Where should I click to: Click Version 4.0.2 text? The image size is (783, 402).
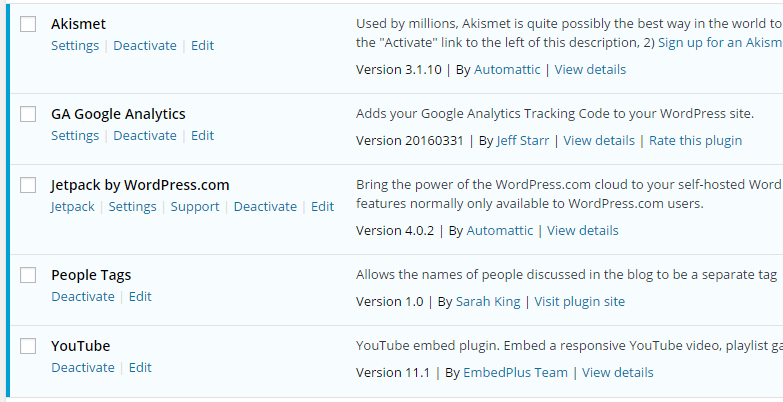tap(395, 230)
